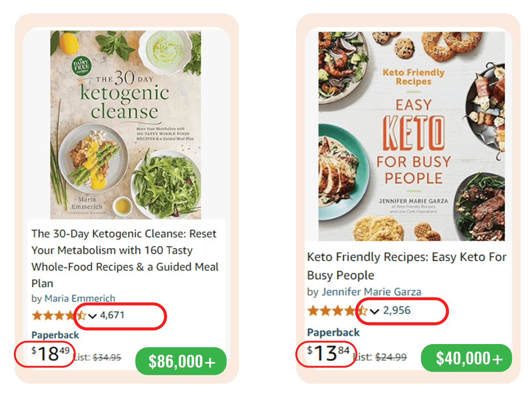Visit Maria Emmerich author page
This screenshot has height=397, width=532.
tap(80, 298)
